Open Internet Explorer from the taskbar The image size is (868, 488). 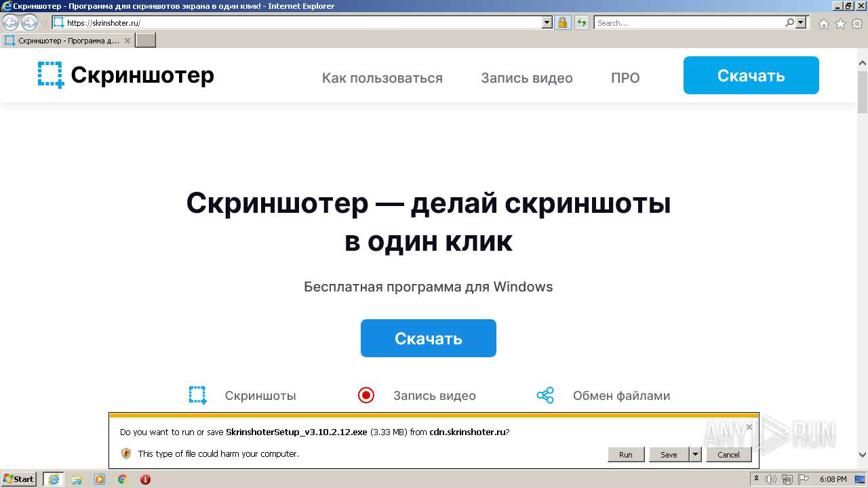pyautogui.click(x=54, y=479)
